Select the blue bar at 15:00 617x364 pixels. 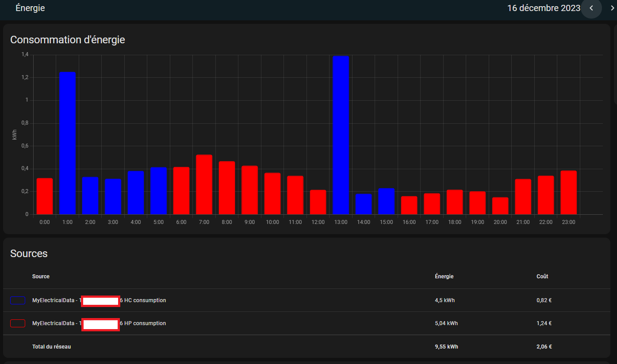[386, 201]
